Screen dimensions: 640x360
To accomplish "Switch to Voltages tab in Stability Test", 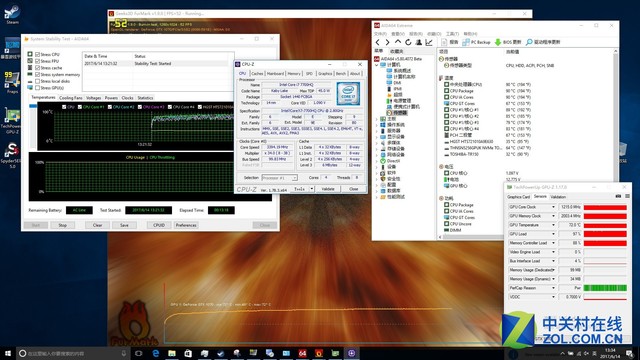I will (93, 98).
